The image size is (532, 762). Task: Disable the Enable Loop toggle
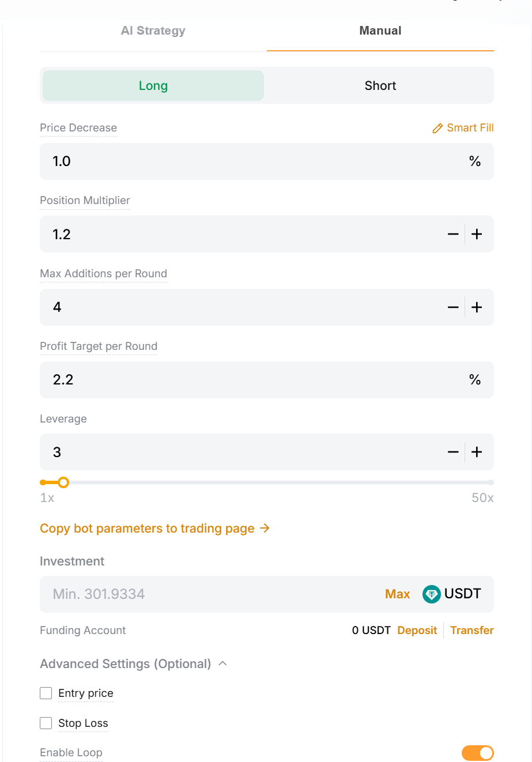click(x=478, y=753)
